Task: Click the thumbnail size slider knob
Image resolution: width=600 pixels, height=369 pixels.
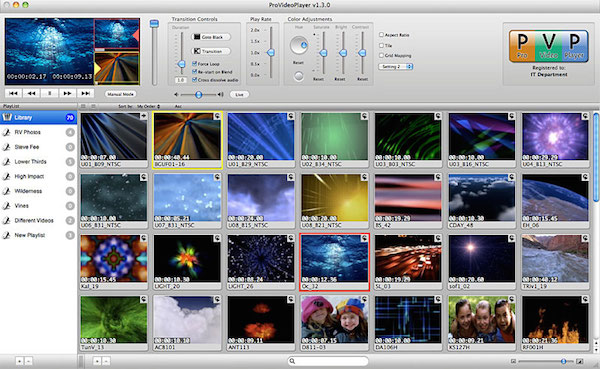Action: (563, 361)
